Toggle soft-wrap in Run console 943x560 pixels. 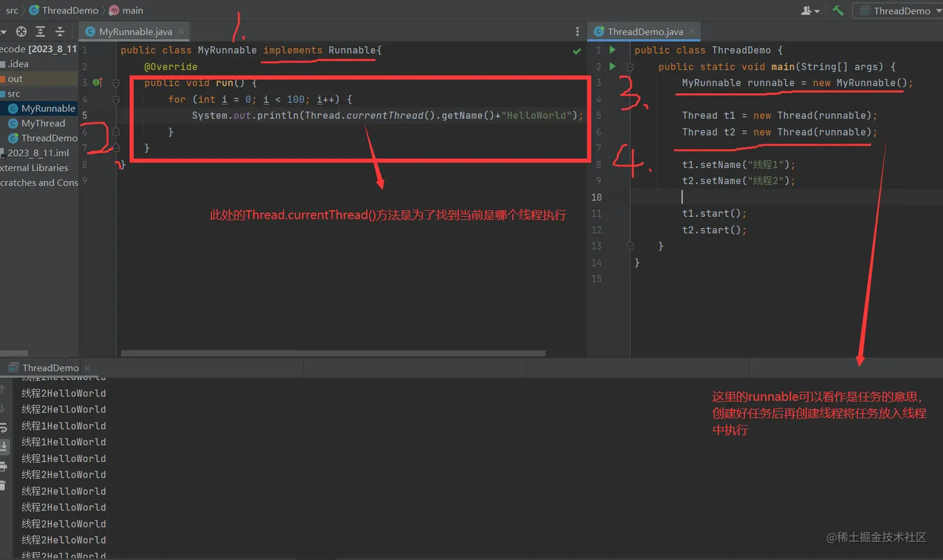click(3, 428)
